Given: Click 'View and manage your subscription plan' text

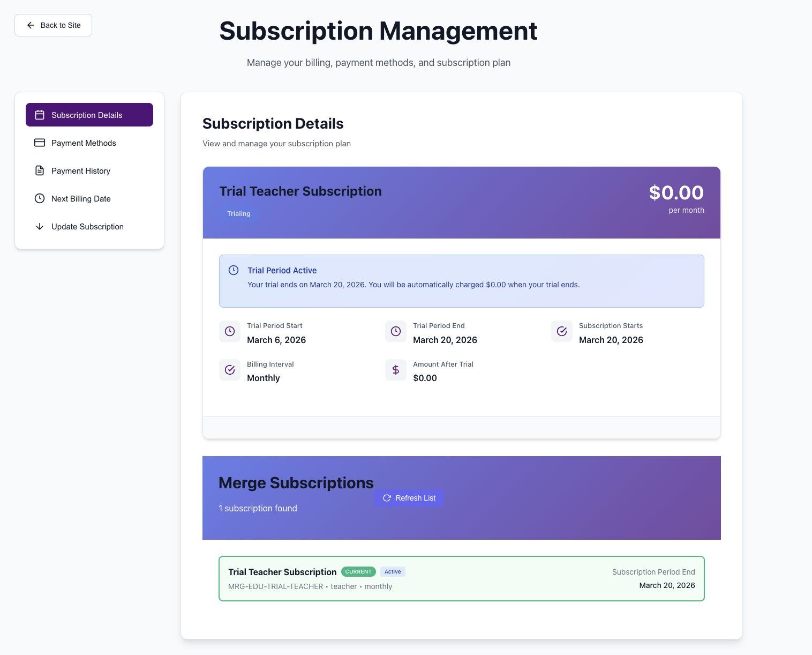Looking at the screenshot, I should click(276, 144).
